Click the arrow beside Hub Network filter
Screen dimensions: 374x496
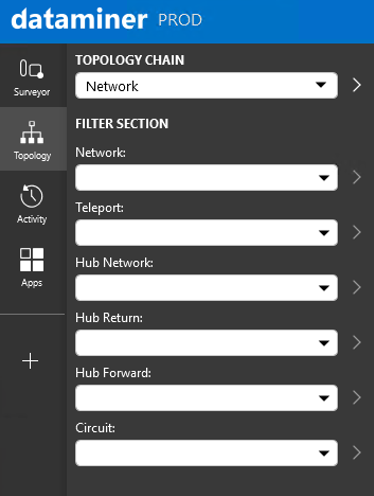click(357, 287)
